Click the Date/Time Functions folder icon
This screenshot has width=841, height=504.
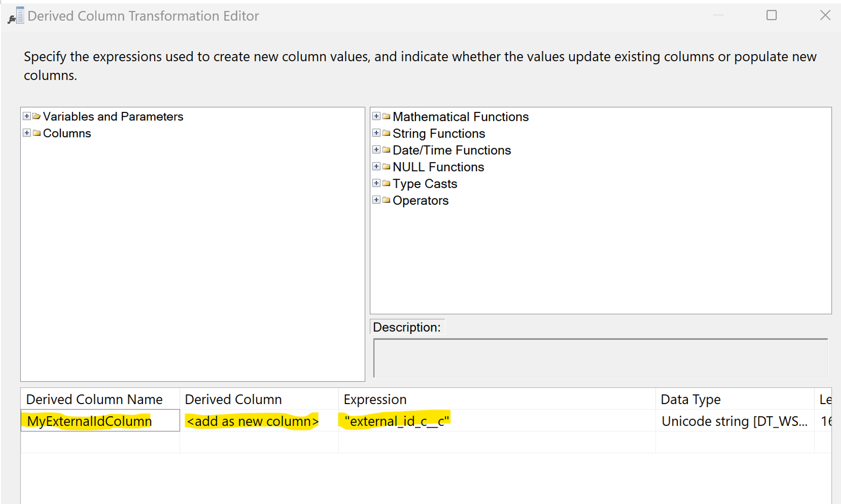[x=386, y=150]
